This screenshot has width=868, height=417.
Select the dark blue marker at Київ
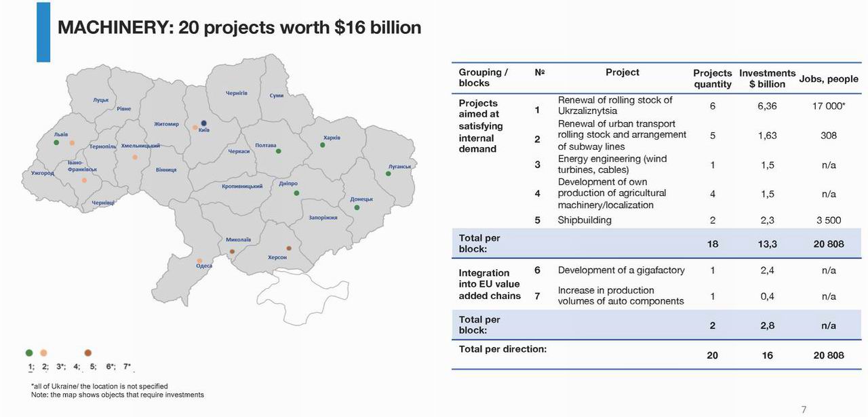[203, 123]
